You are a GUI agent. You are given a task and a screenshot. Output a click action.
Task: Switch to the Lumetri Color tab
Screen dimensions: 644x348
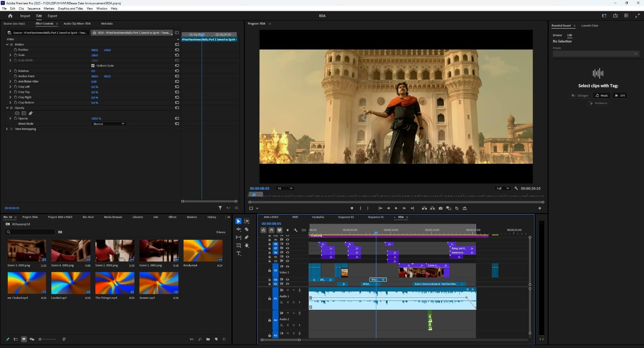[x=589, y=26]
